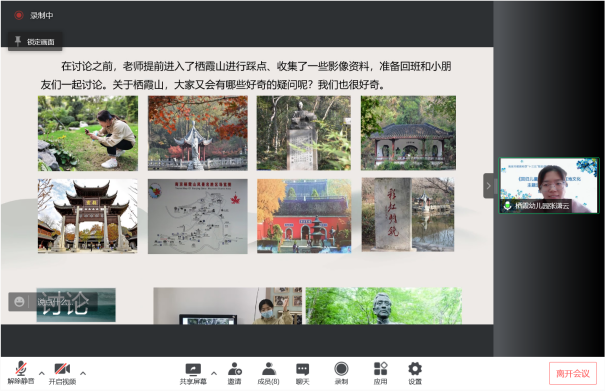Click photo of stone tablet with red characters

408,215
